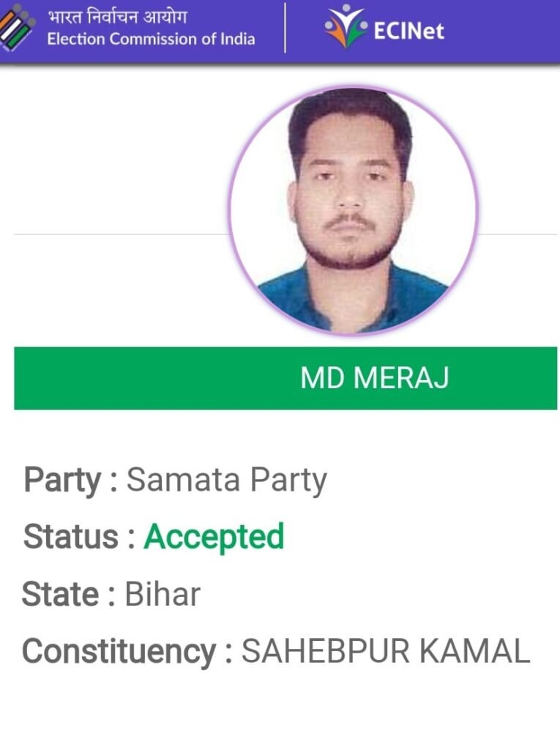
Task: Click the "State :" field label
Action: coord(69,594)
